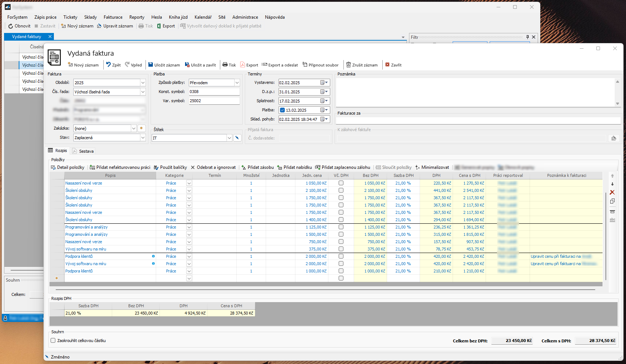
Task: Click the Použít balíčky toolbar icon
Action: [156, 167]
